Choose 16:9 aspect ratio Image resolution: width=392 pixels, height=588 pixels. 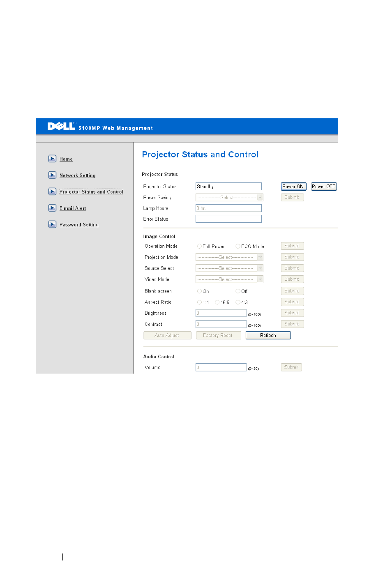click(217, 302)
